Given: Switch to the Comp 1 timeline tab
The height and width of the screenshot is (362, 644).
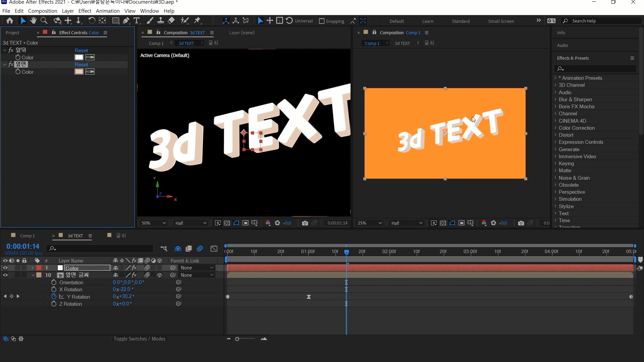Looking at the screenshot, I should coord(27,236).
